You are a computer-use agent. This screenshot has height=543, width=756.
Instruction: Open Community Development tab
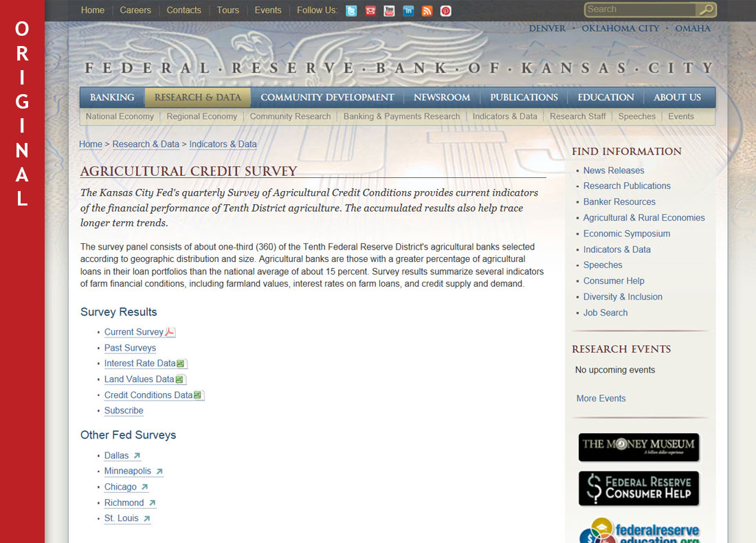pos(327,98)
